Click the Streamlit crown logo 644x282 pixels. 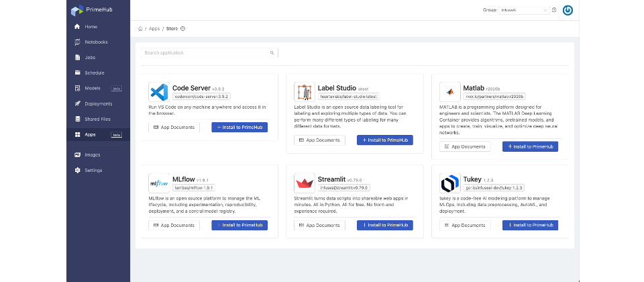coord(305,183)
